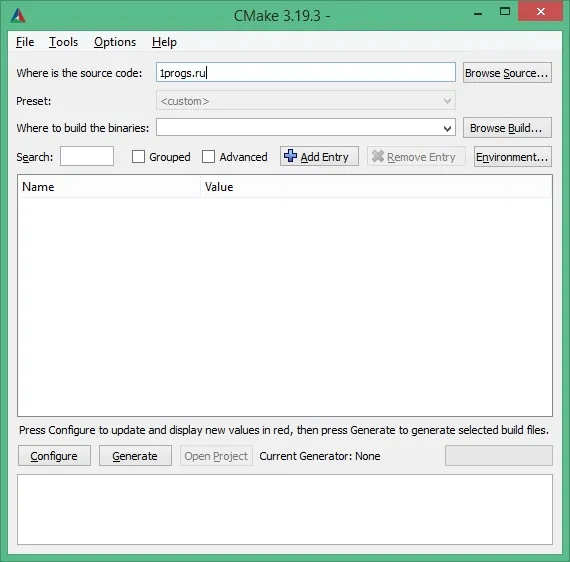Click the blue plus icon on Add Entry
The image size is (570, 562).
(290, 156)
